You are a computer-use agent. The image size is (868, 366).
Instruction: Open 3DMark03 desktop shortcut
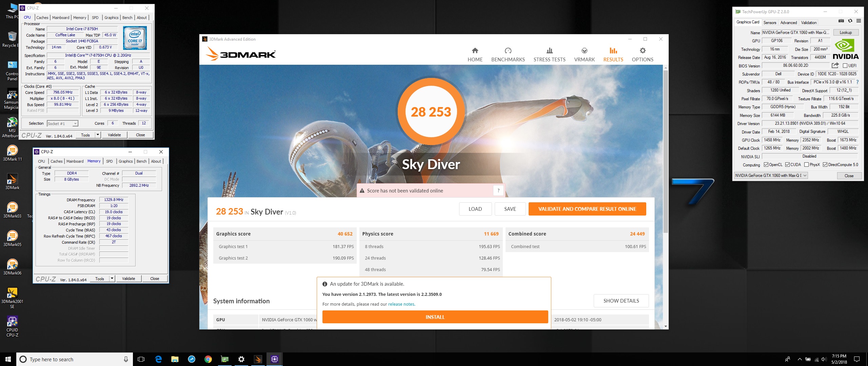click(12, 210)
